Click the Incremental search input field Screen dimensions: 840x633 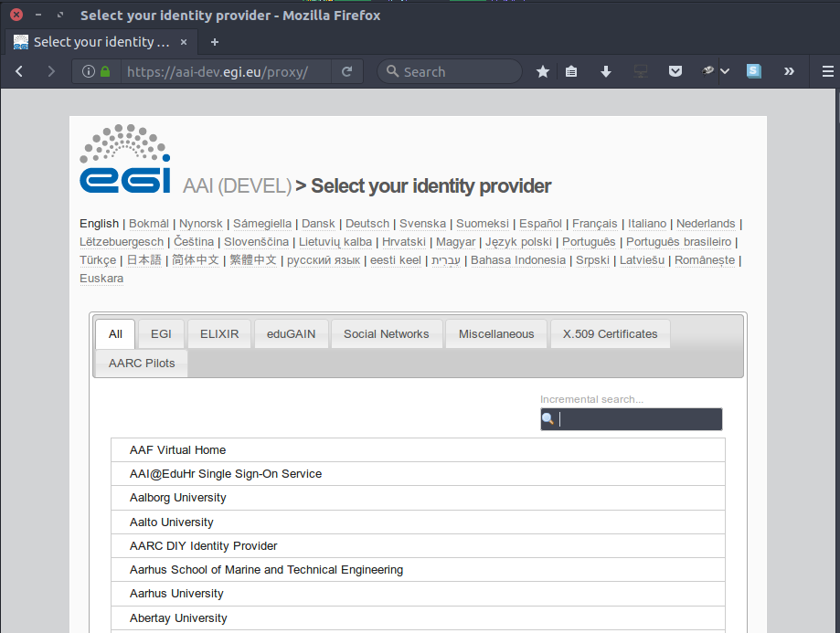638,419
